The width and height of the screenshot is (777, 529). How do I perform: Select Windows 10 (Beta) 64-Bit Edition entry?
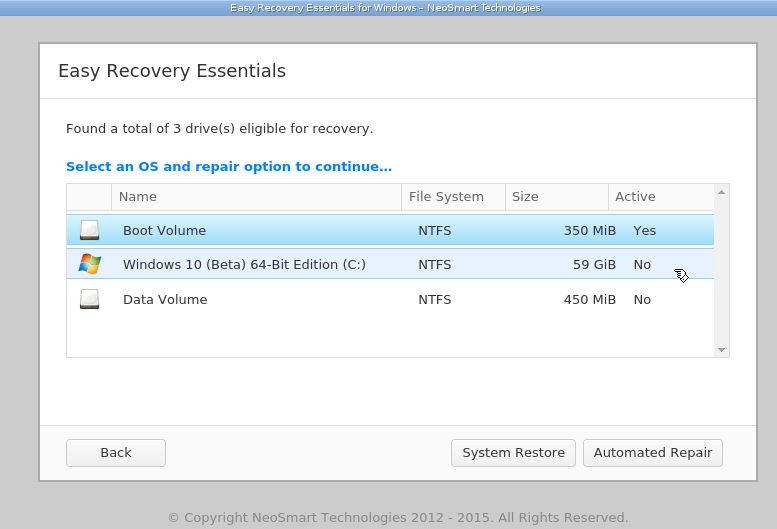pos(244,264)
